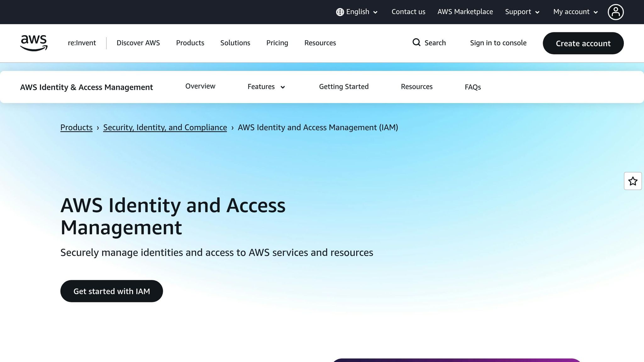Open the Solutions navigation menu
Screen dimensions: 644x362
click(x=235, y=43)
